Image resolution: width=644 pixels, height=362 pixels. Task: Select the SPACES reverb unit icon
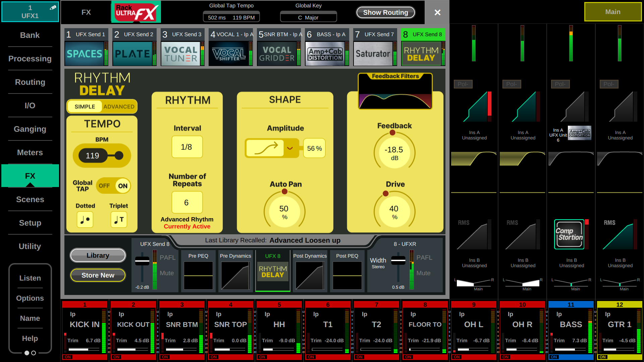84,54
